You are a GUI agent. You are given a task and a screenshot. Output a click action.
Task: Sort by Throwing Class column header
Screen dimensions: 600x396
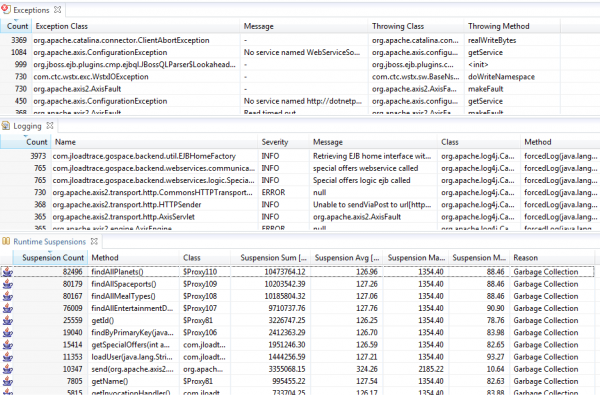tap(416, 26)
